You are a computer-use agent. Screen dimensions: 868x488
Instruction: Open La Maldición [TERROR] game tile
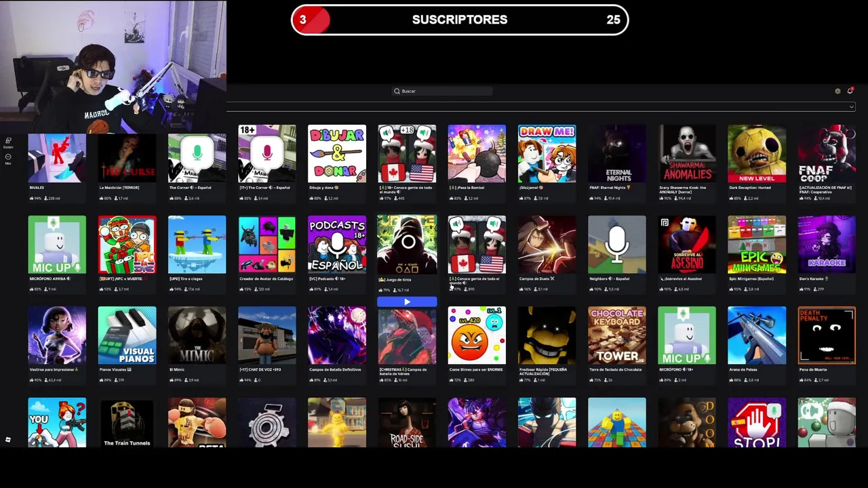coord(127,158)
